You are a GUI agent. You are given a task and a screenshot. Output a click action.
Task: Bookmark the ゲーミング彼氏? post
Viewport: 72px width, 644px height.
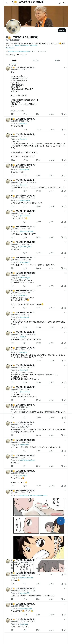(x=62, y=130)
